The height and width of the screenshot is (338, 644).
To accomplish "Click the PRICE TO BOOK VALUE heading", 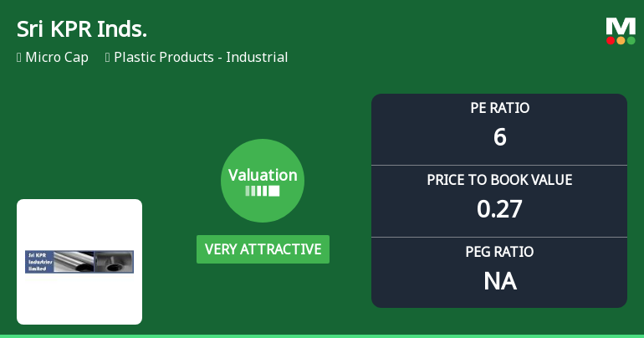I will 499,180.
